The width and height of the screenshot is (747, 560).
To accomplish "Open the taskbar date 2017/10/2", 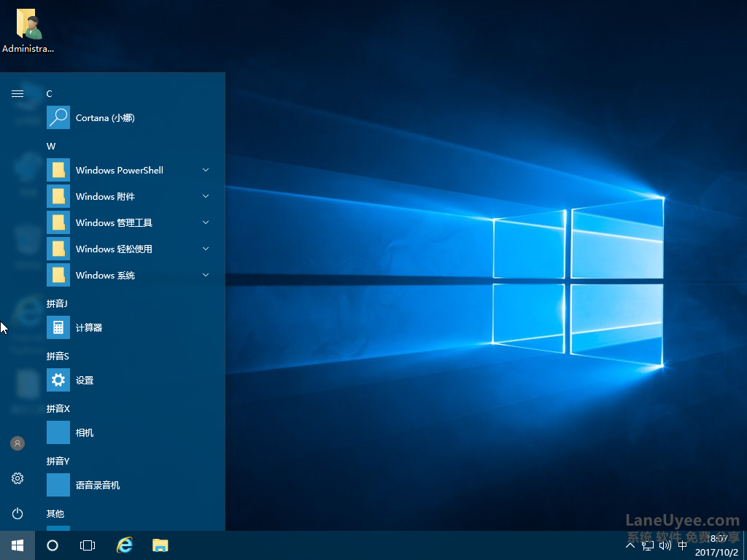I will click(x=716, y=553).
